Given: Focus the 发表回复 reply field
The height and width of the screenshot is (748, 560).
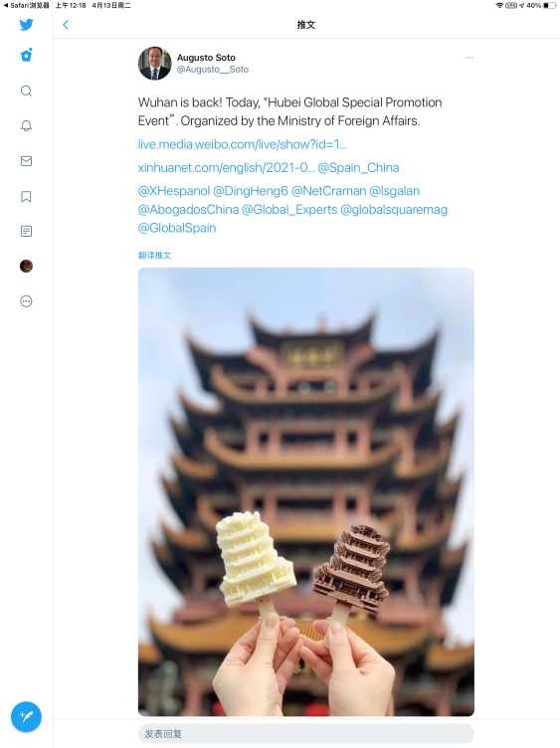Looking at the screenshot, I should pyautogui.click(x=306, y=734).
